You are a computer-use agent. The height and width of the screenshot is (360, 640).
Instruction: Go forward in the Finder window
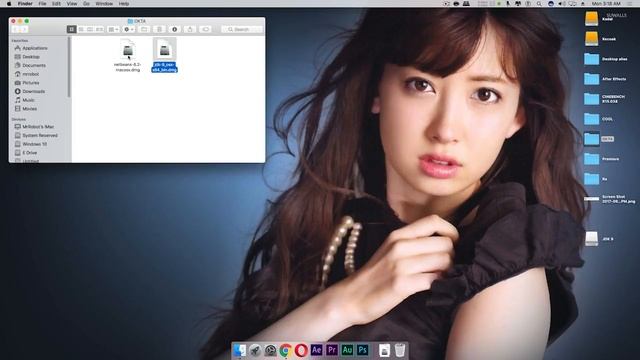(24, 29)
